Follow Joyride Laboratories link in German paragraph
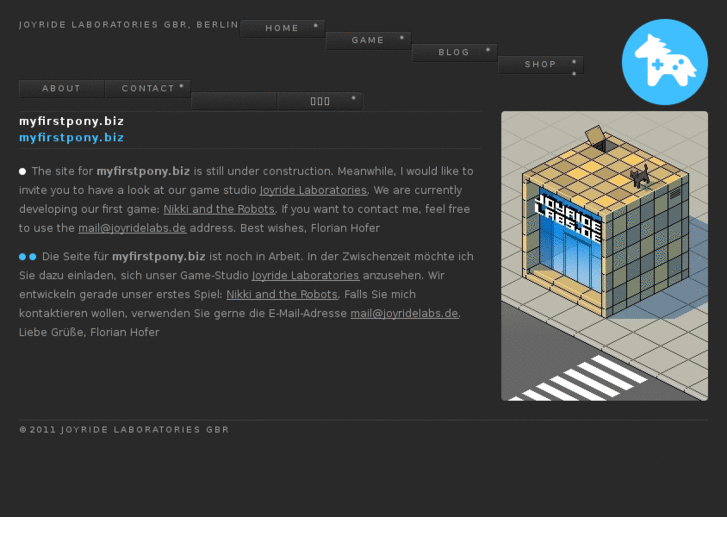The width and height of the screenshot is (727, 545). click(x=306, y=276)
